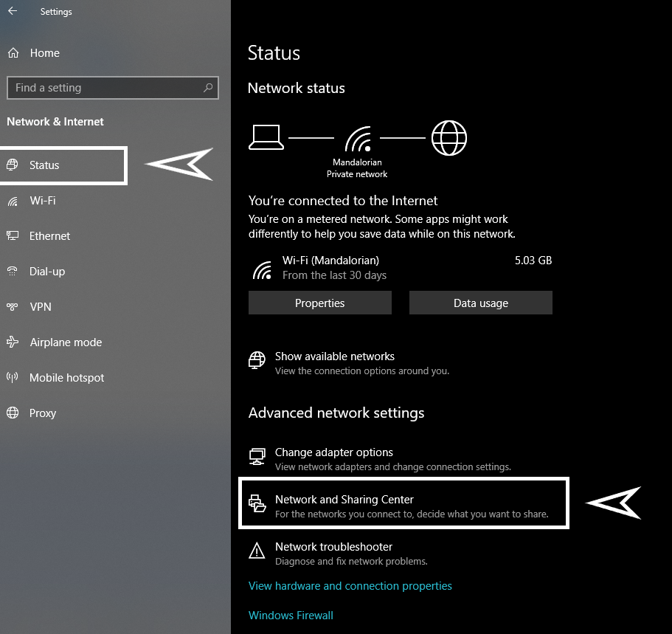
Task: Open Airplane mode settings
Action: tap(66, 342)
